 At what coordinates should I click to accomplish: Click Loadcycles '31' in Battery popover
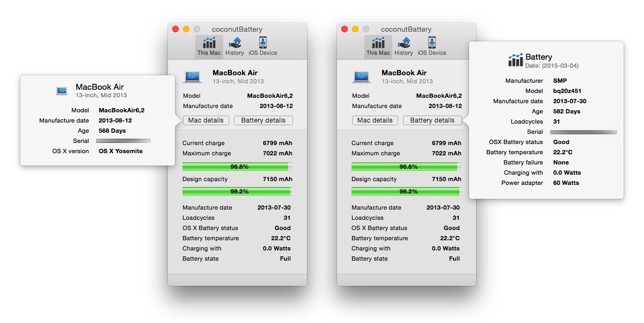coord(557,121)
